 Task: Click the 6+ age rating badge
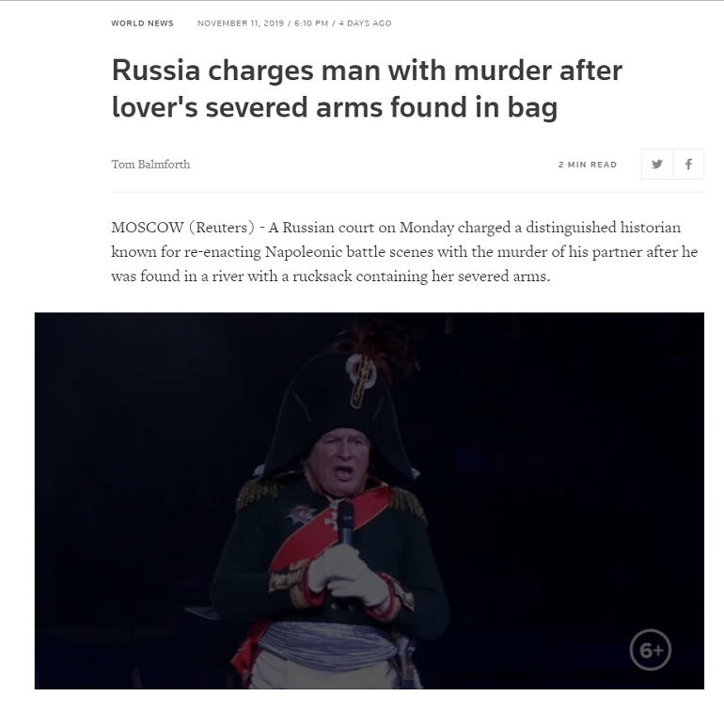point(651,650)
